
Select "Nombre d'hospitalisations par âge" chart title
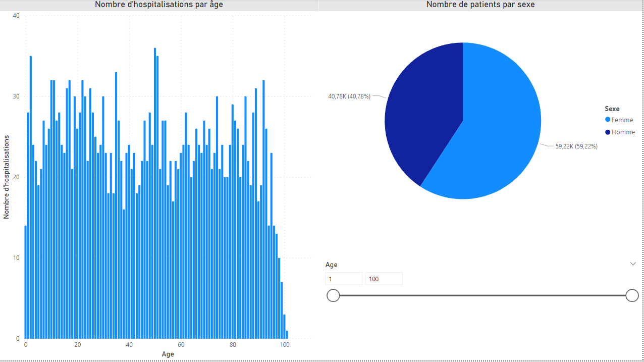tap(159, 5)
